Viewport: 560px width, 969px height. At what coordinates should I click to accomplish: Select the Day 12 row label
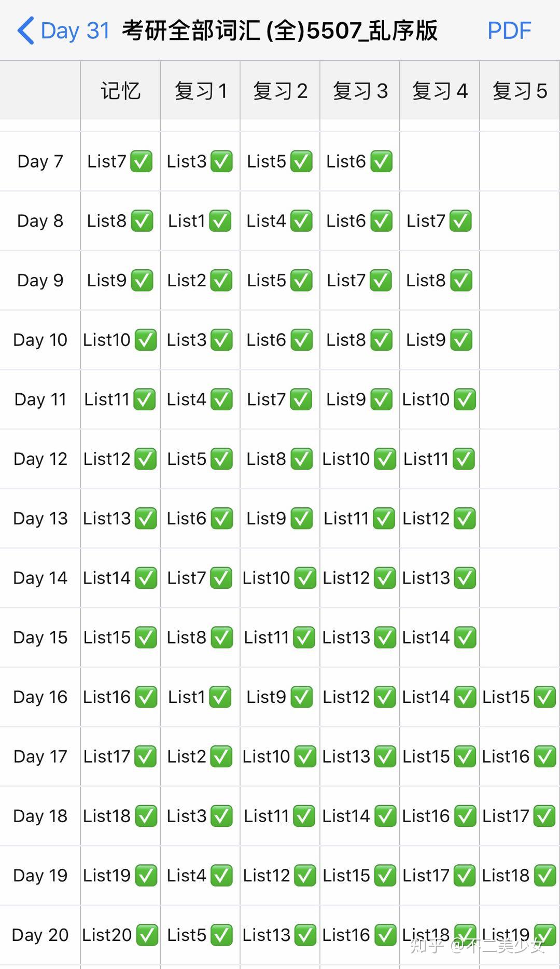coord(40,459)
